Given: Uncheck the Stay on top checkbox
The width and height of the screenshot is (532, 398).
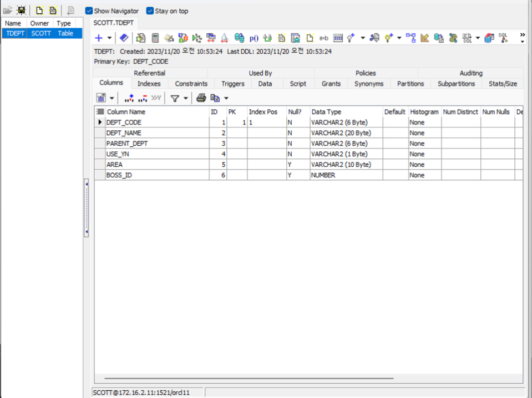Looking at the screenshot, I should pyautogui.click(x=150, y=11).
